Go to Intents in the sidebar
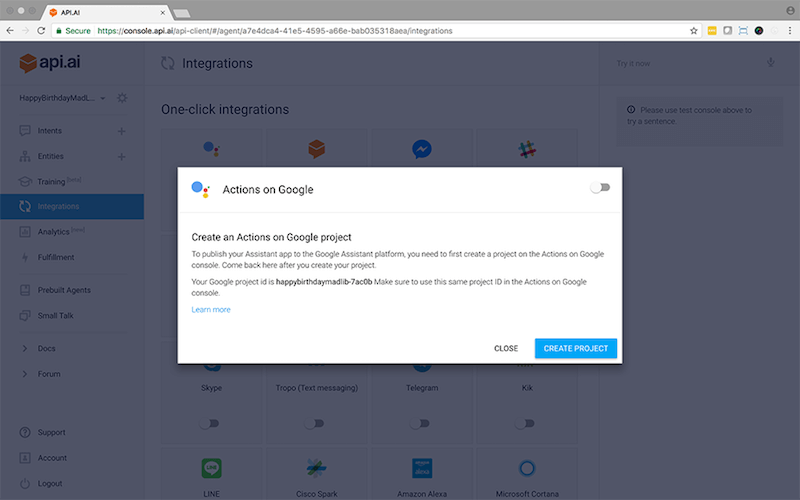Viewport: 800px width, 500px height. [x=49, y=131]
